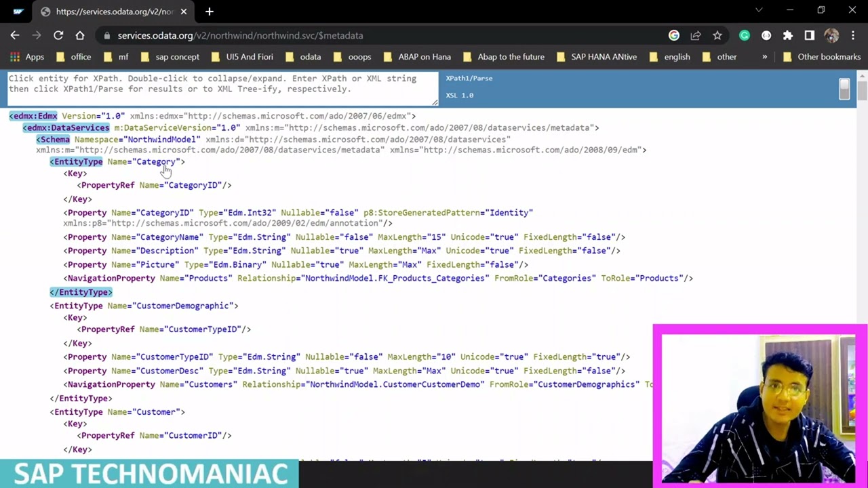Click the share page icon
868x488 pixels.
(695, 35)
